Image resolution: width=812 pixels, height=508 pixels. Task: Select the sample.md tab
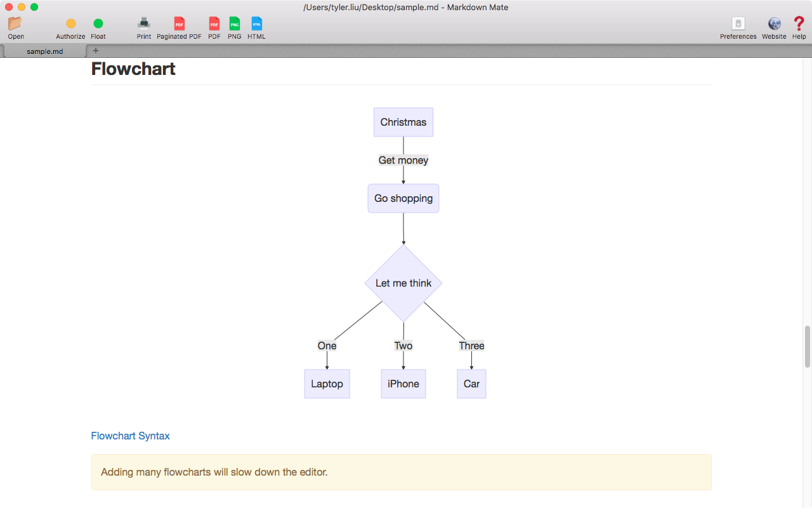pyautogui.click(x=44, y=51)
